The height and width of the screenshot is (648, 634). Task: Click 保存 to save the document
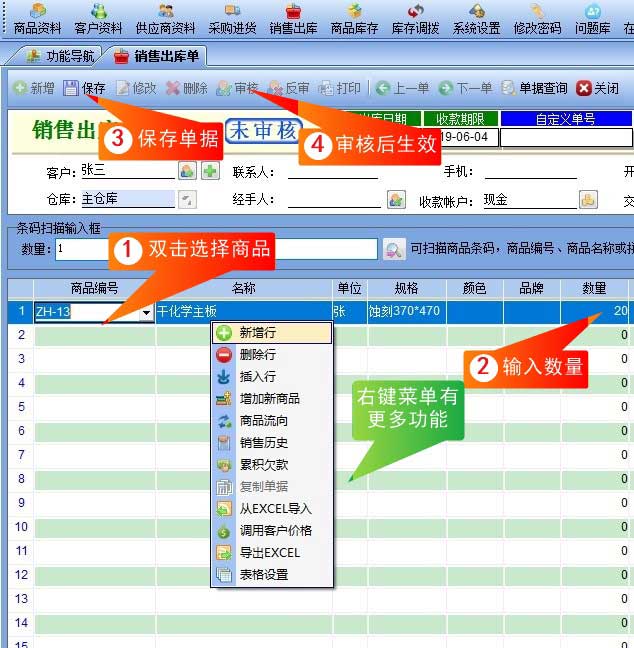[x=84, y=88]
